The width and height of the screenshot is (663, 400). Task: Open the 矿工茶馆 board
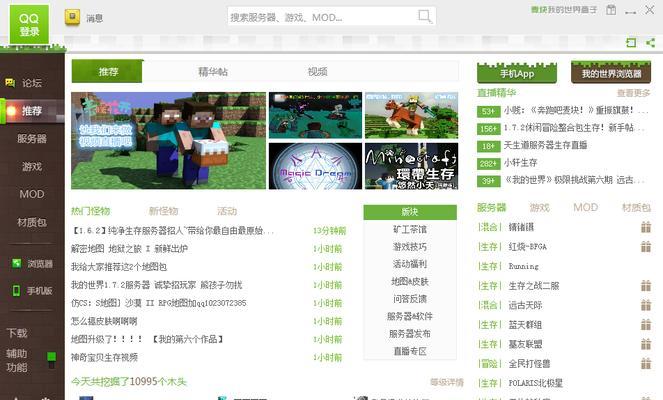(x=410, y=230)
